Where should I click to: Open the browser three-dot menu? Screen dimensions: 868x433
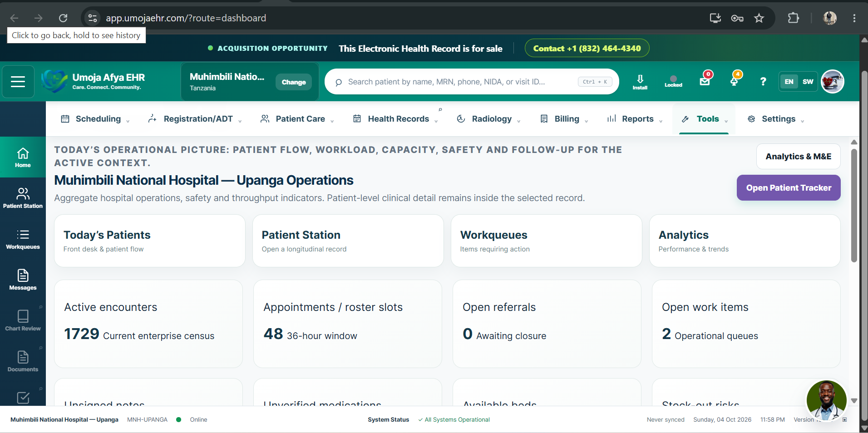click(x=854, y=18)
